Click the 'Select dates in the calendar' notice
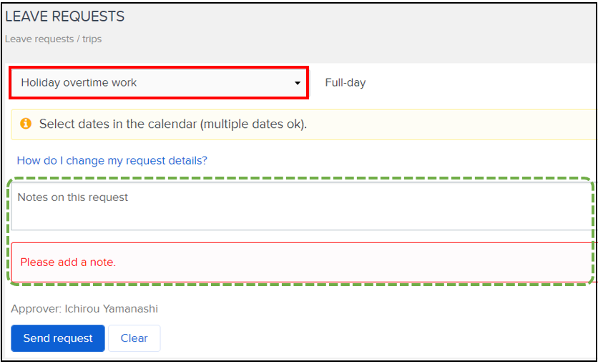Screen dimensions: 598x364 tap(118, 124)
